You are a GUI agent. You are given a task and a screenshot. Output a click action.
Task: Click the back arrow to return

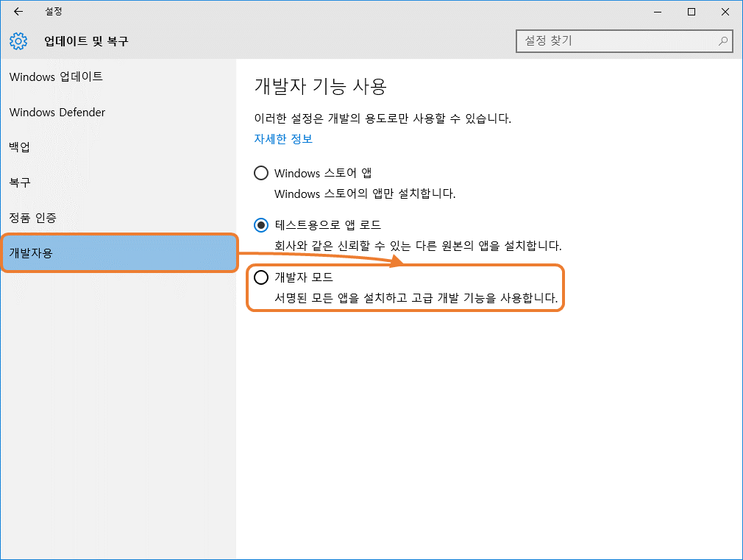(x=18, y=11)
